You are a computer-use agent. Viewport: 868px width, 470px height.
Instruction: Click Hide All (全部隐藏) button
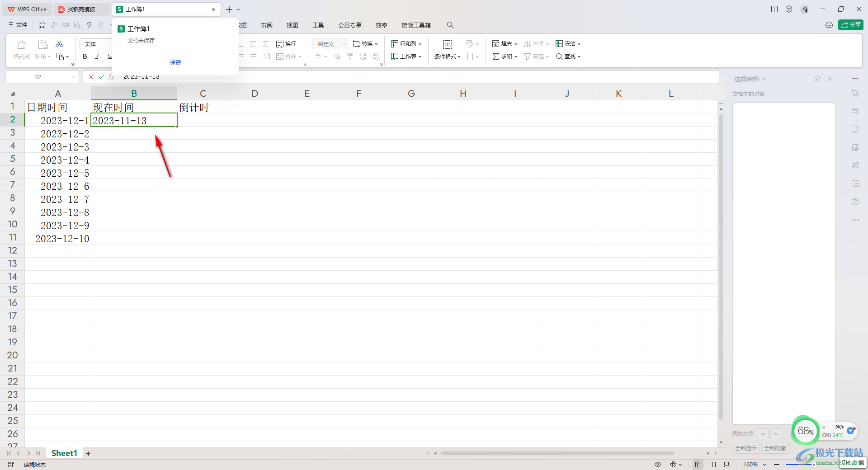click(x=775, y=448)
